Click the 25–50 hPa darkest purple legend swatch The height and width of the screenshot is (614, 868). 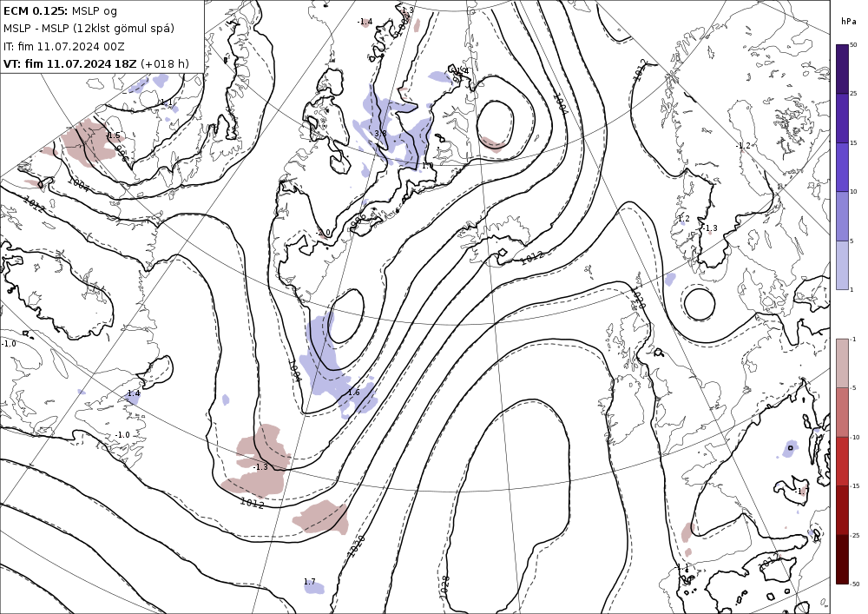point(842,69)
